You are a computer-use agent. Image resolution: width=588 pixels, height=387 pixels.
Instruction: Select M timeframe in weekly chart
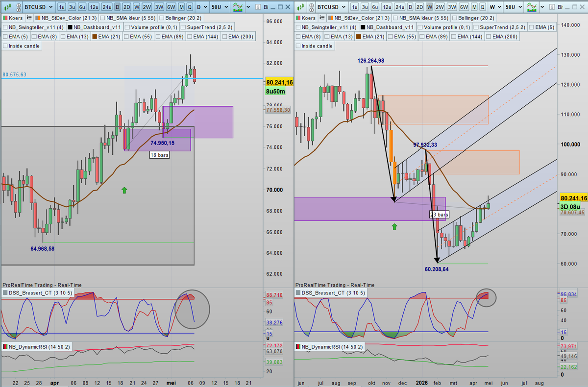point(474,7)
